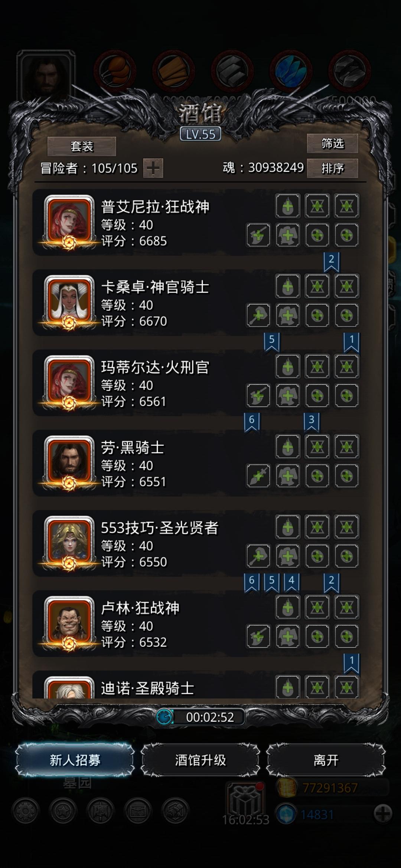Open the 排序 sort options
Image resolution: width=401 pixels, height=868 pixels.
pos(332,168)
